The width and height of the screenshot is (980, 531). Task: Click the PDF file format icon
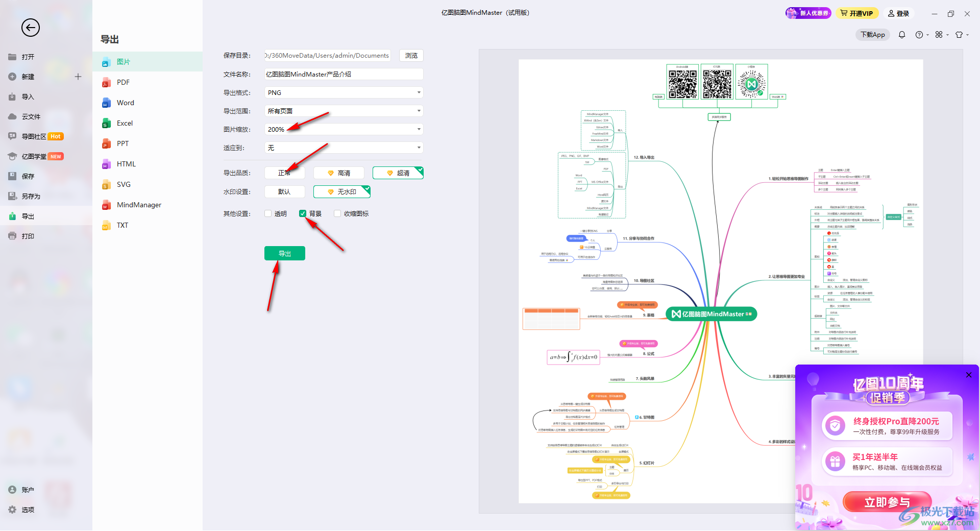[x=106, y=83]
